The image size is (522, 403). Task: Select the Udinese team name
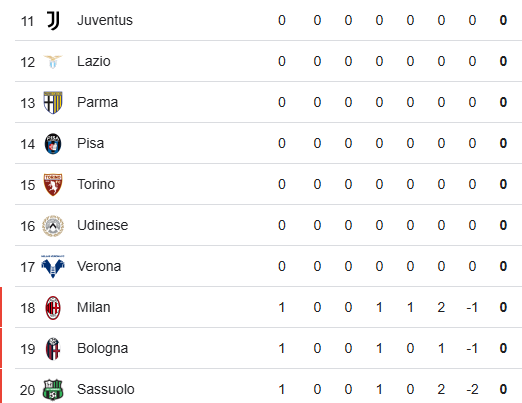[103, 225]
